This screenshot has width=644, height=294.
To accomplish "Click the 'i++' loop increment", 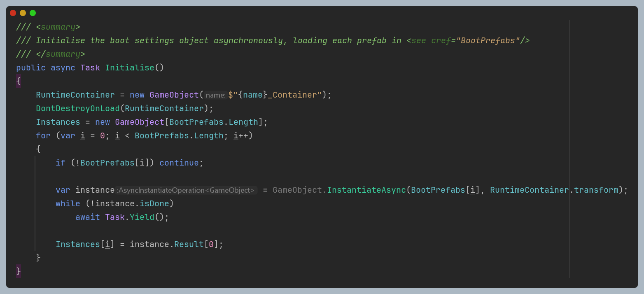I will point(240,135).
